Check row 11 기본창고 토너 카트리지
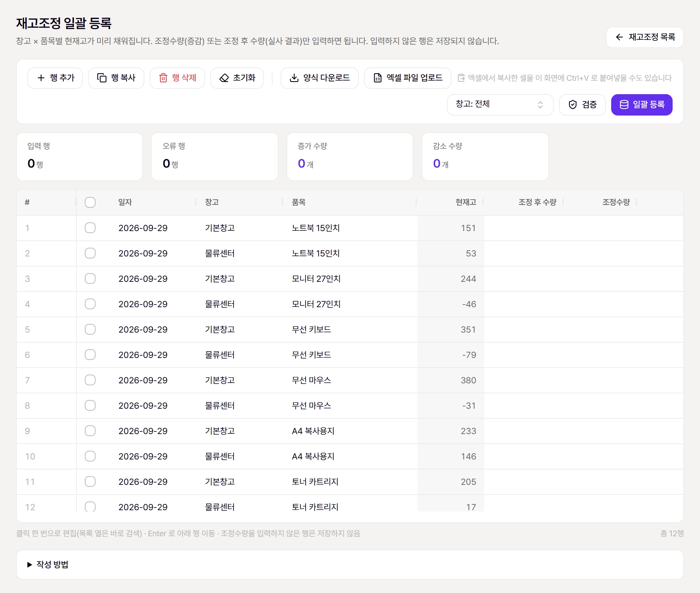Viewport: 700px width, 593px height. 90,482
